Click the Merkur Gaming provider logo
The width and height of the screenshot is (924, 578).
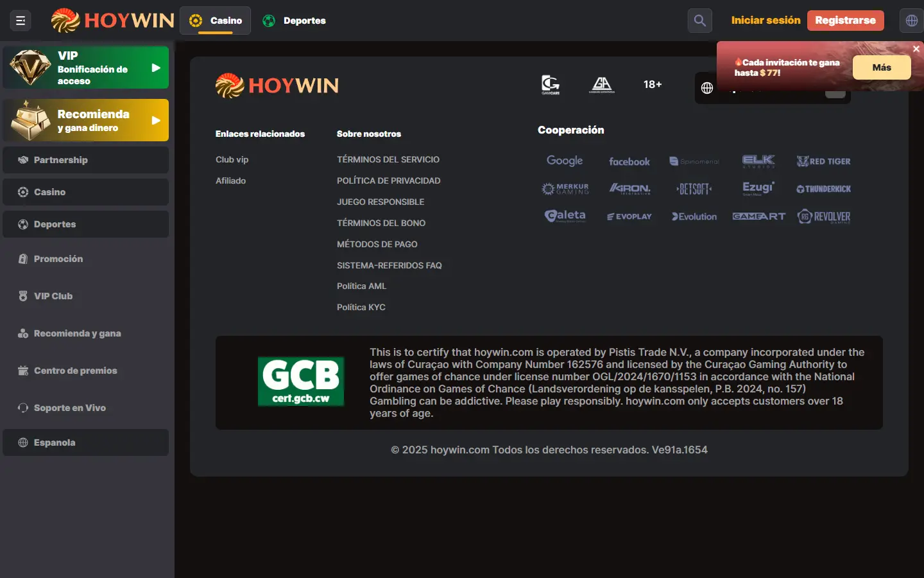click(x=565, y=189)
